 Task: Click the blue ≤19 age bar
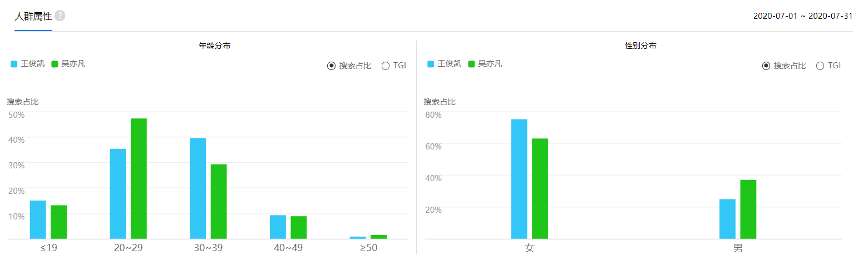pyautogui.click(x=38, y=219)
